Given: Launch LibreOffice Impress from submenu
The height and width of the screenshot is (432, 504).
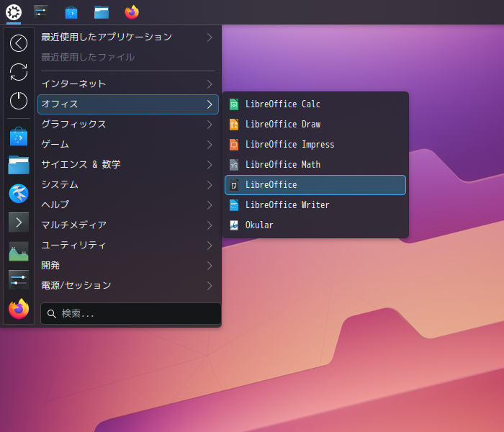Looking at the screenshot, I should pos(315,145).
